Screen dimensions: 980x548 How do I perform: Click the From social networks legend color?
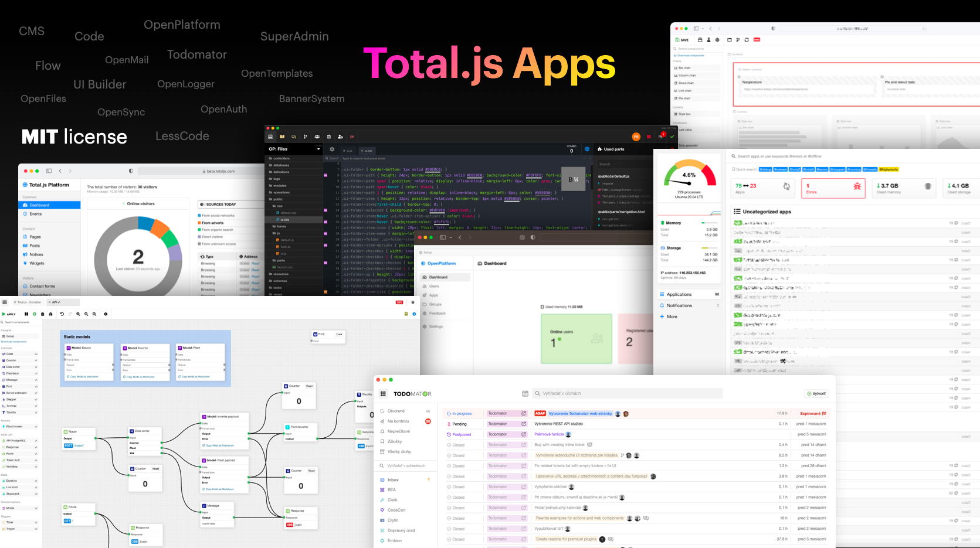[199, 216]
